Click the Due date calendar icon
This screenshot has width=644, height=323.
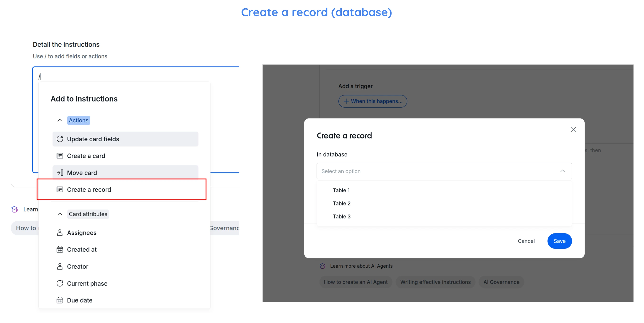[60, 300]
